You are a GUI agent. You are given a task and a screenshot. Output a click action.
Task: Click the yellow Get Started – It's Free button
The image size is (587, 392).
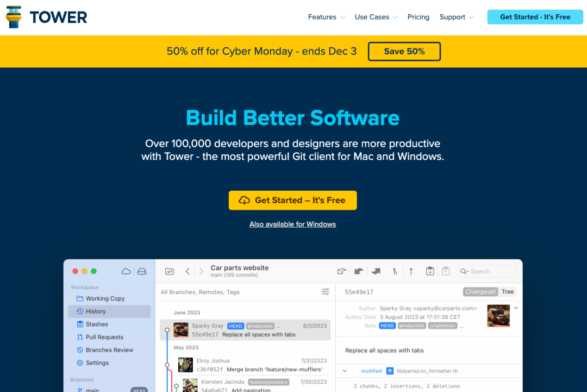pos(293,200)
